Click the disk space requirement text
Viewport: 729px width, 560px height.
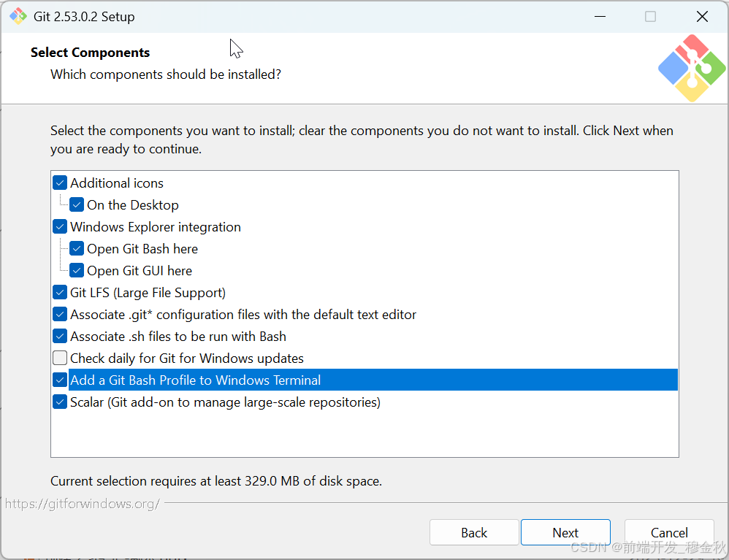[x=216, y=481]
